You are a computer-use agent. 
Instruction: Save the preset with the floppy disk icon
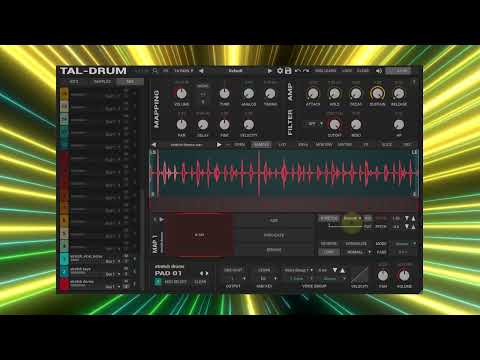(x=288, y=71)
